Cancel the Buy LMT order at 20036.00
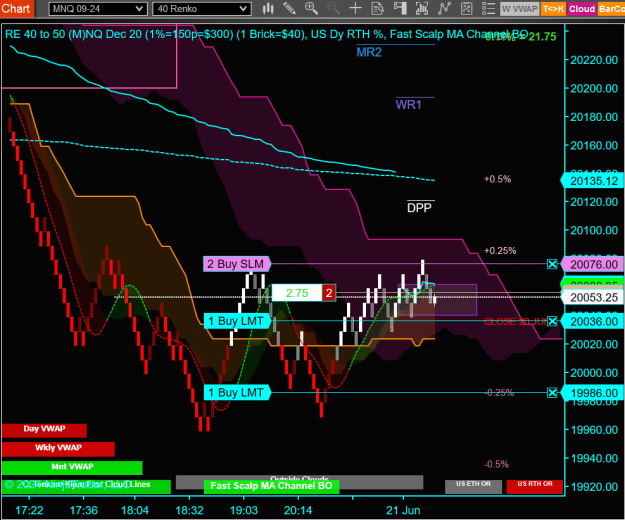The image size is (625, 520). [x=552, y=321]
